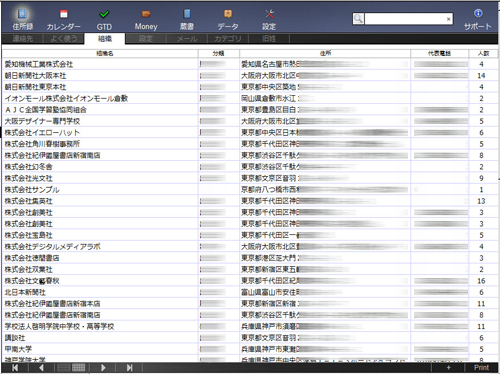Sort by the 代表電話 column header
This screenshot has height=374, width=500.
(x=439, y=53)
